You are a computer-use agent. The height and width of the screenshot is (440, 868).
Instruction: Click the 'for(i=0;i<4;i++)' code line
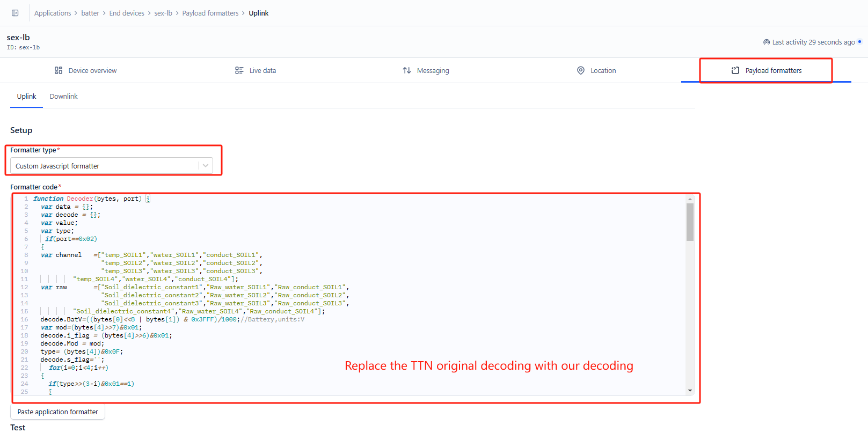point(78,368)
